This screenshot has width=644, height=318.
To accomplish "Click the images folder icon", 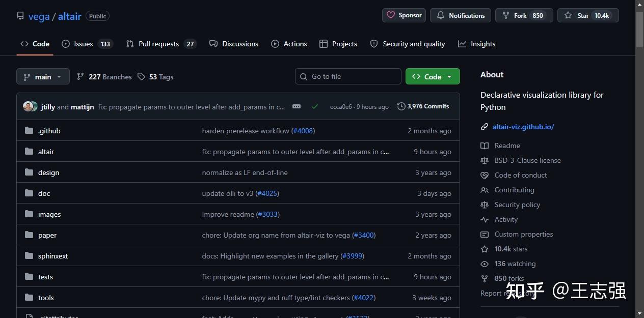I will [29, 214].
